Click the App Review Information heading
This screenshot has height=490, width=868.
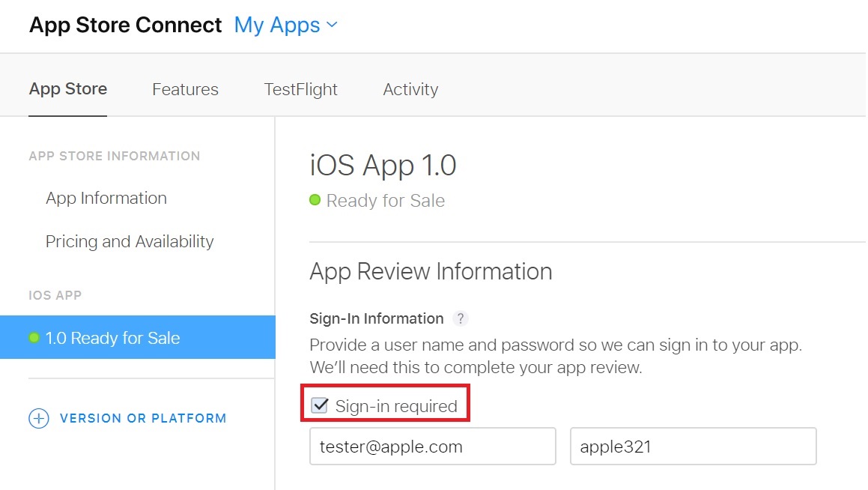(431, 271)
